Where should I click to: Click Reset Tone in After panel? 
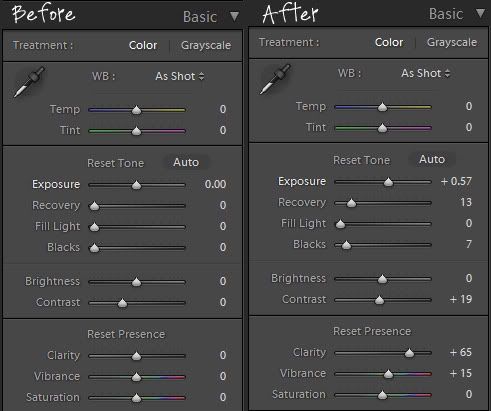click(x=361, y=160)
